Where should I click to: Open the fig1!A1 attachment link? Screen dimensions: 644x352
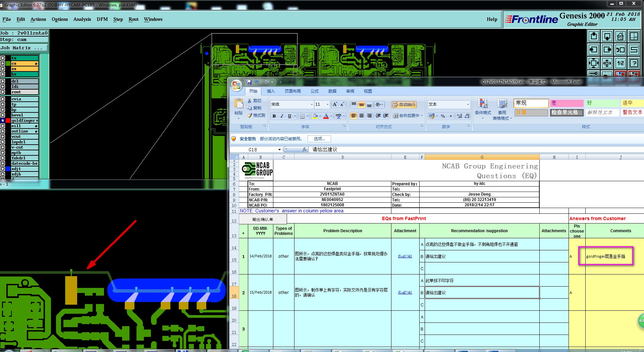tap(405, 256)
